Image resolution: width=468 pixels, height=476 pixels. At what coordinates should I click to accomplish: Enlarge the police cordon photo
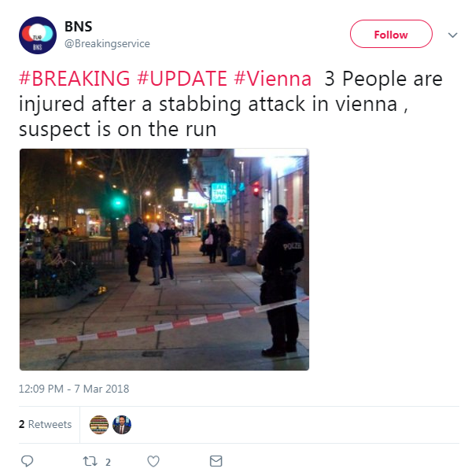coord(164,260)
